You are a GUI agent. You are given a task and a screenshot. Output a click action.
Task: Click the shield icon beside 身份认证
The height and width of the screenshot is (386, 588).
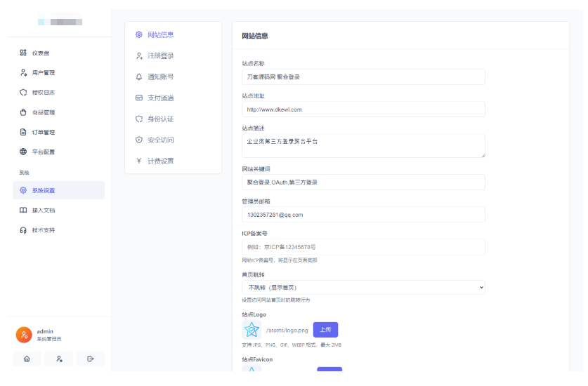point(139,119)
